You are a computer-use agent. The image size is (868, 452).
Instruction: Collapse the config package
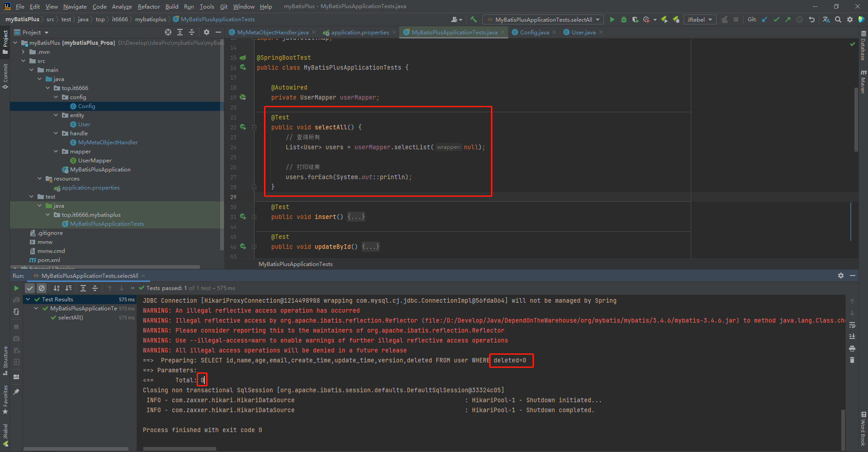[x=56, y=97]
